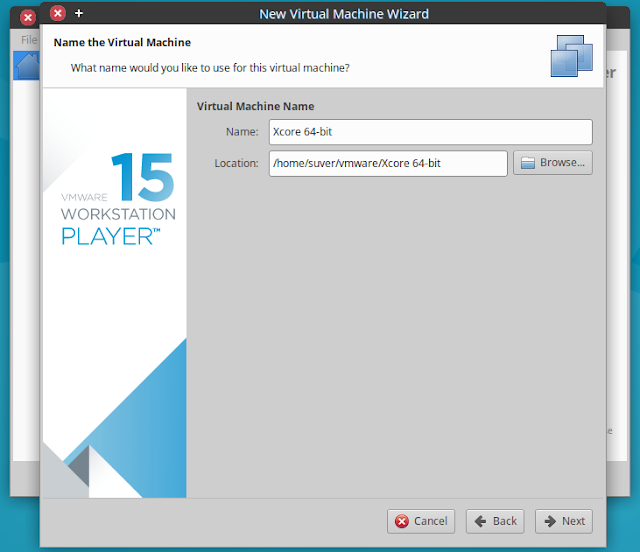Click 'What name would you like' prompt text

(210, 68)
